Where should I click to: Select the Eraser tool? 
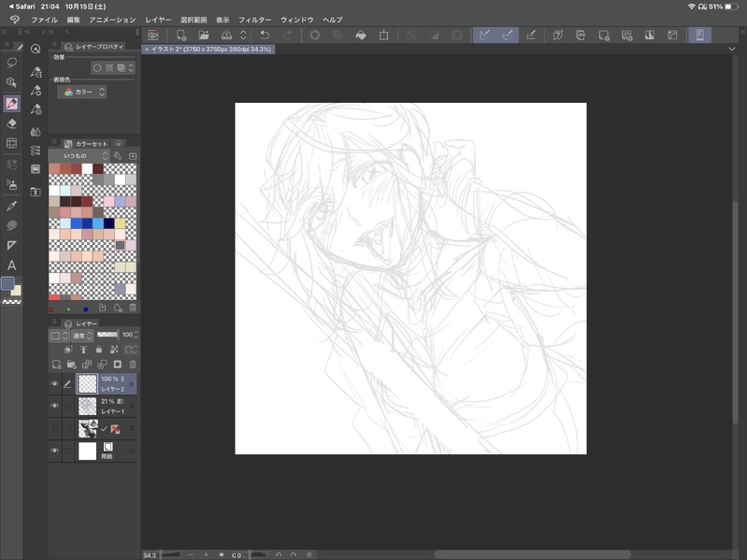pos(12,123)
